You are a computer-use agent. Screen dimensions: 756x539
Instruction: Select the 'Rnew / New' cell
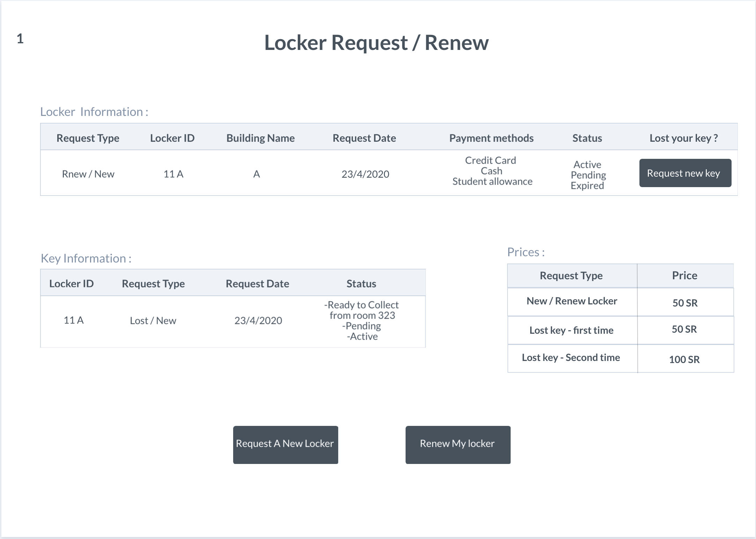pos(88,174)
